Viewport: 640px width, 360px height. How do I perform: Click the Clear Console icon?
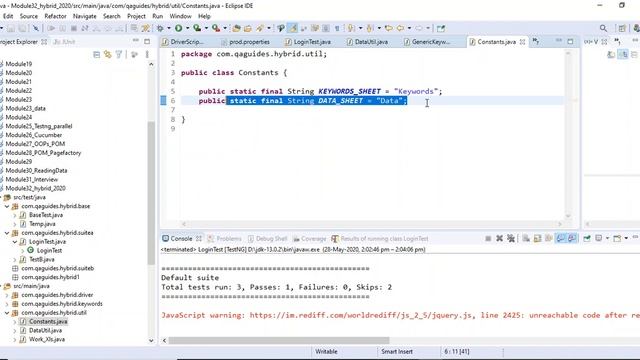(526, 238)
